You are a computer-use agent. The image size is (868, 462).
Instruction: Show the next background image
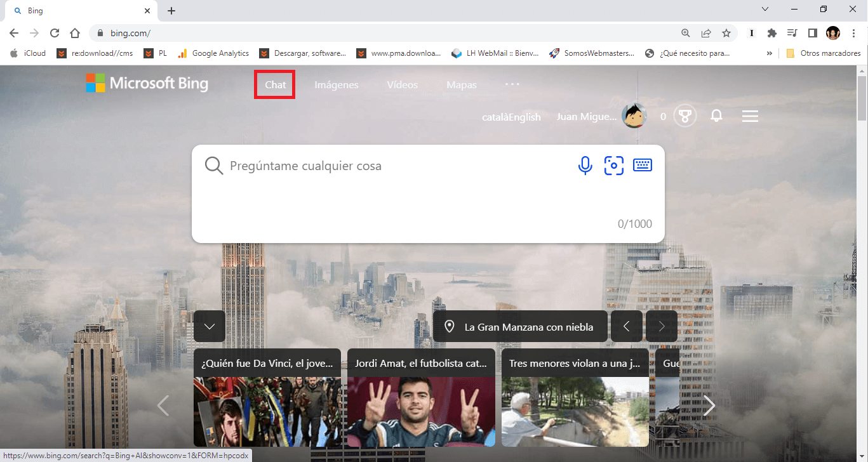coord(662,327)
